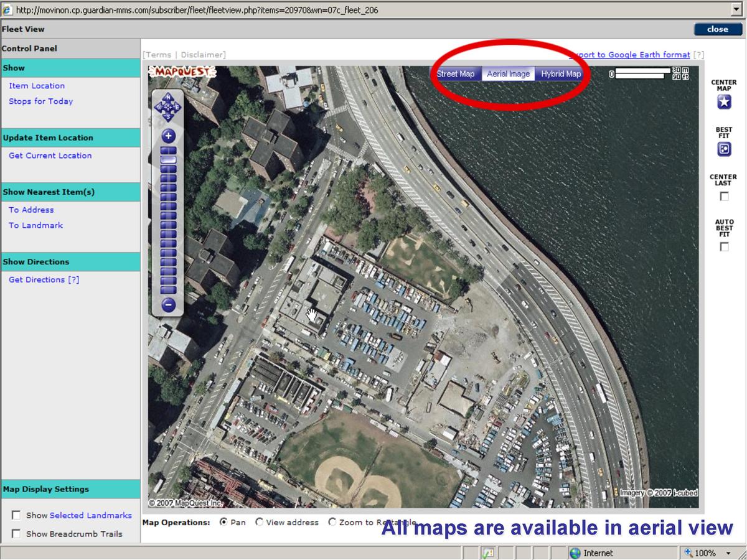Open the Stops for Today link
The height and width of the screenshot is (560, 747).
[x=40, y=101]
